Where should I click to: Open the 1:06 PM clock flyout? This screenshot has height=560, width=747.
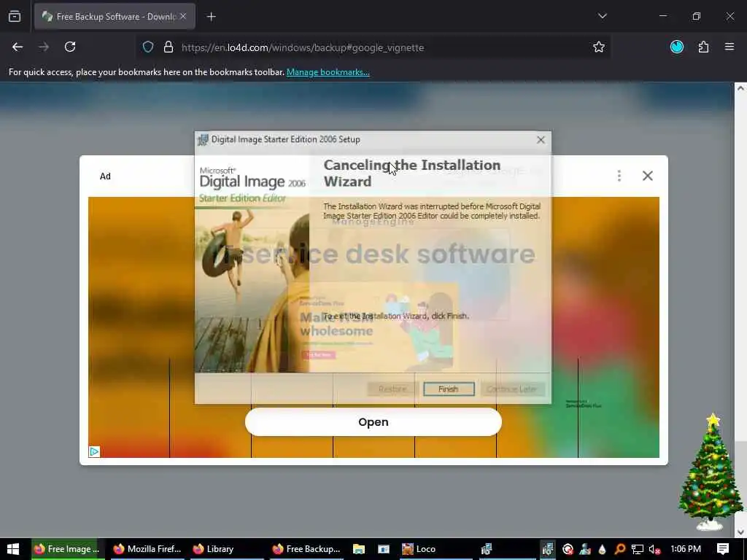pos(686,548)
